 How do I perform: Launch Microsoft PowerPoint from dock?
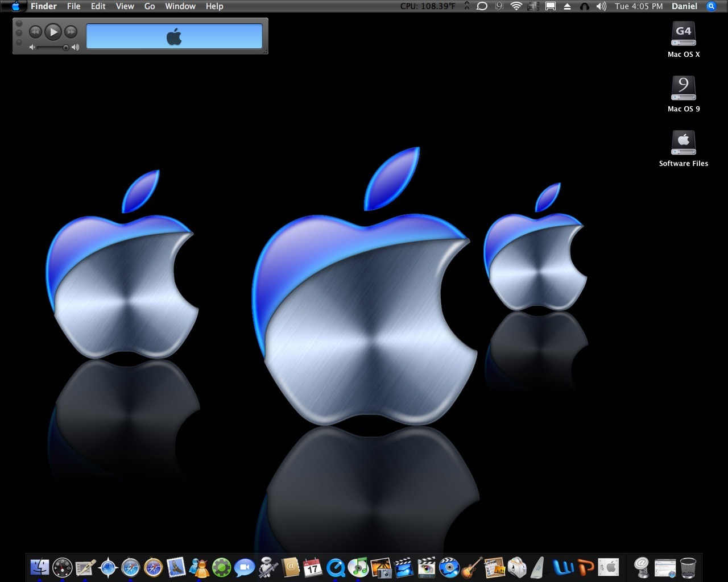tap(586, 567)
